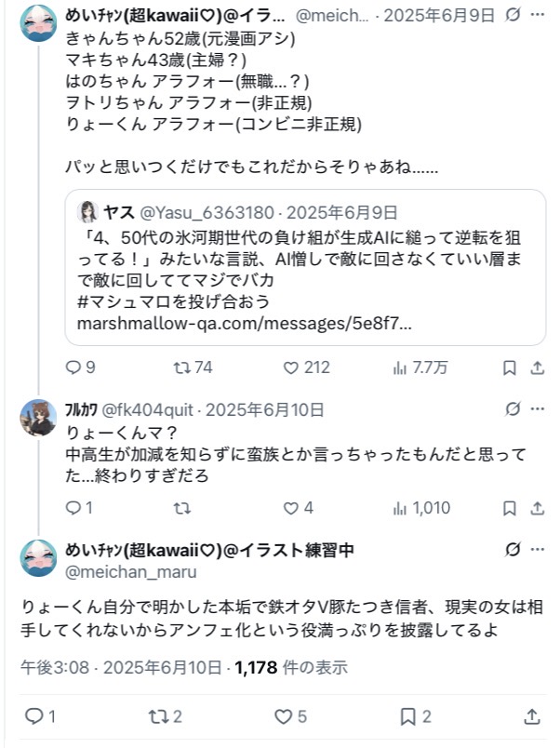Reply to fk404quit's tweet
The width and height of the screenshot is (560, 748).
[x=78, y=508]
